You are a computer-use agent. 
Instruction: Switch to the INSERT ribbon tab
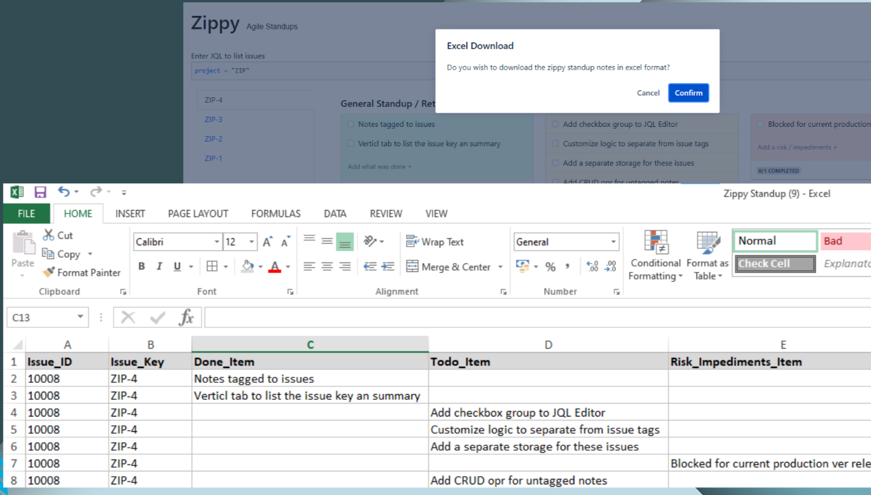pos(130,213)
